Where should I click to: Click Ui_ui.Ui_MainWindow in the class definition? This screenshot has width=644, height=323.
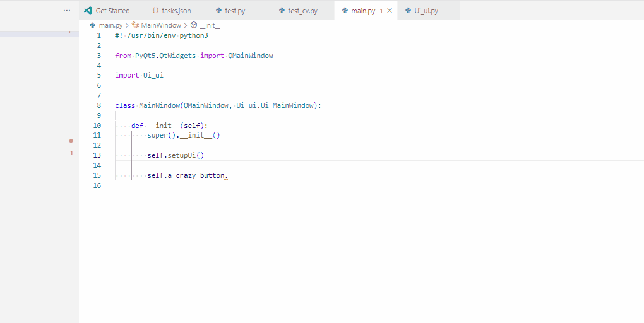tap(275, 106)
